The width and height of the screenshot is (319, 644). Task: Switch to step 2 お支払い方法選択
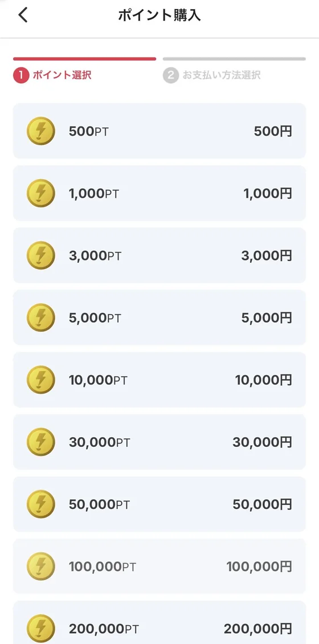[x=212, y=76]
